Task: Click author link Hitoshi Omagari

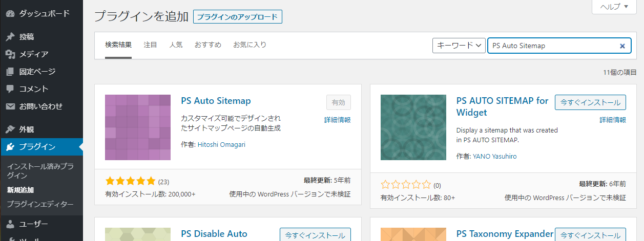Action: coord(221,145)
